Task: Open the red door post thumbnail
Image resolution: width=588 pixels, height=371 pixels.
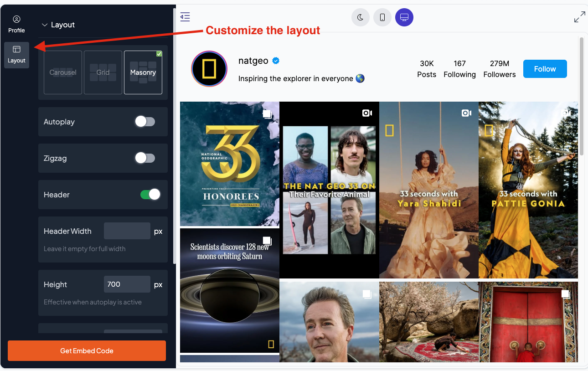Action: click(528, 322)
